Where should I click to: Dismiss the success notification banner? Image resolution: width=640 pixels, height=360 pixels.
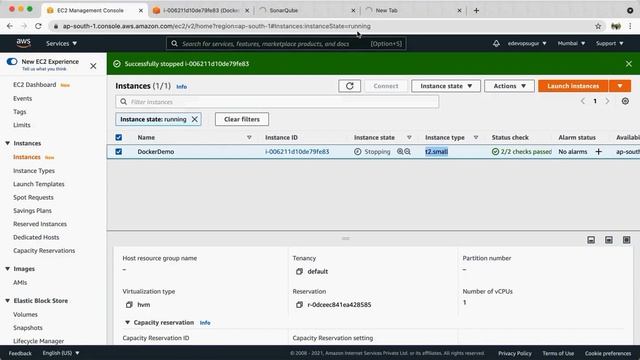coord(629,64)
